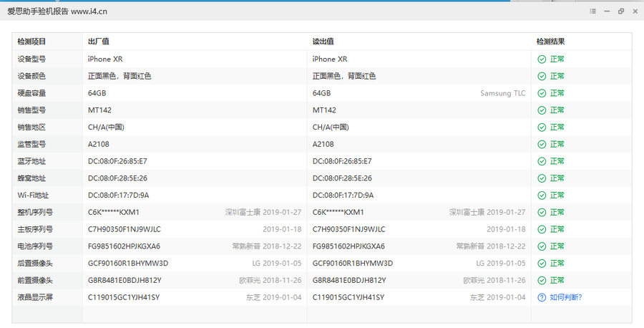The image size is (644, 328).
Task: Click the green check icon in 监管型号 row
Action: [x=542, y=144]
